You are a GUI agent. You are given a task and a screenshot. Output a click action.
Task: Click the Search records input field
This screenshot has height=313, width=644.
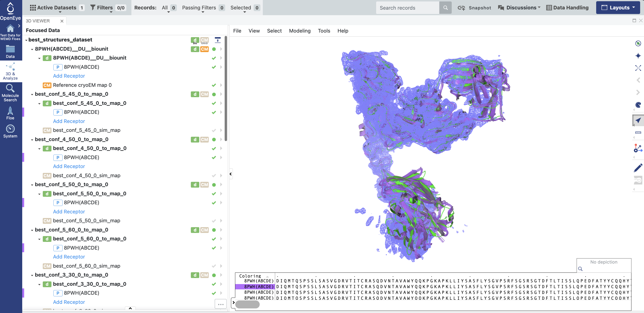point(407,8)
